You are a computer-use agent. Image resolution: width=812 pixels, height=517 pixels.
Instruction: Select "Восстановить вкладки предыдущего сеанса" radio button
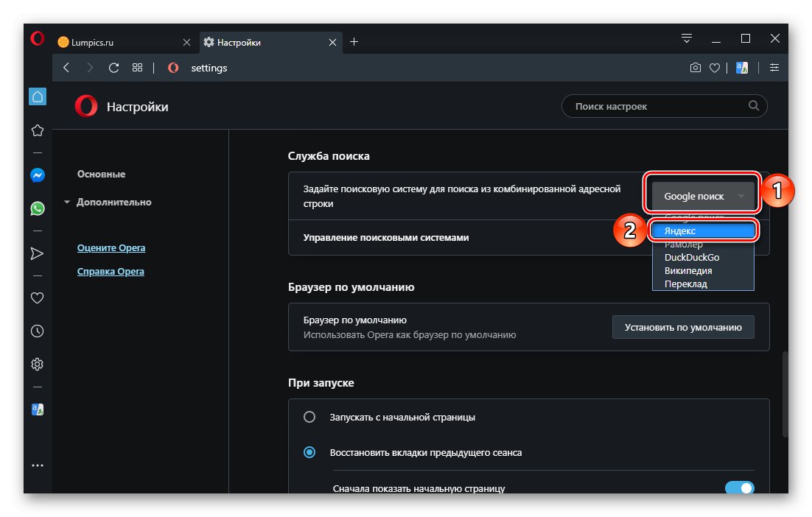coord(309,452)
